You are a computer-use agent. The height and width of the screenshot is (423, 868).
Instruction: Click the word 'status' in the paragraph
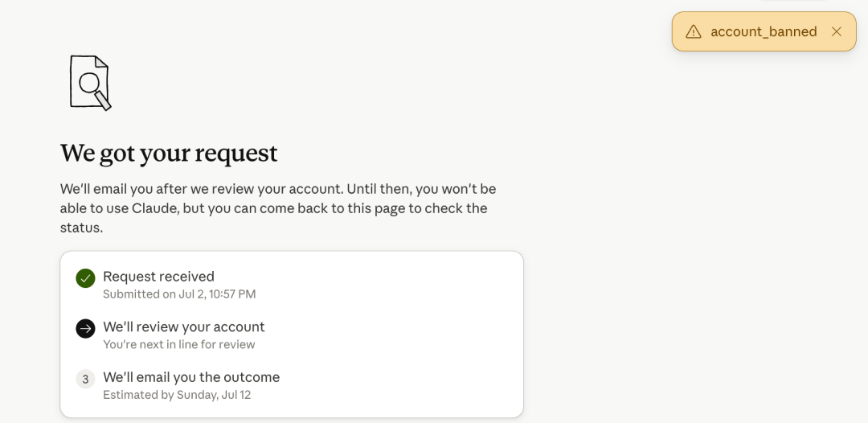(81, 228)
